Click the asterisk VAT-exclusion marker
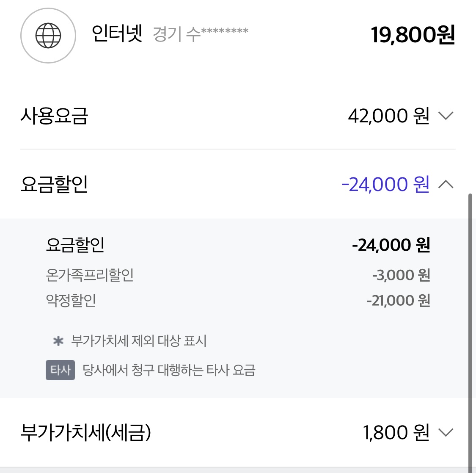476x473 pixels. coord(58,341)
